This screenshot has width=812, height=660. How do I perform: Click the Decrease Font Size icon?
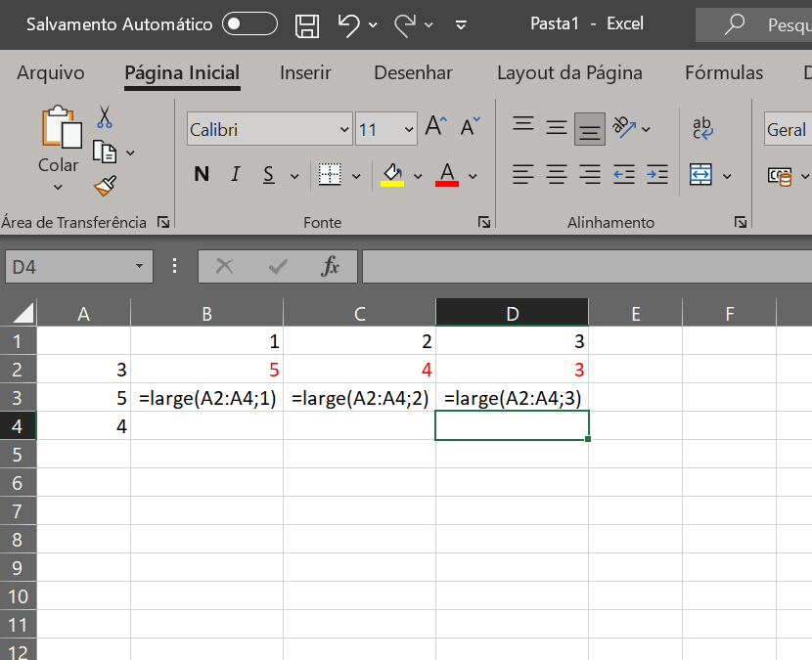[x=471, y=126]
